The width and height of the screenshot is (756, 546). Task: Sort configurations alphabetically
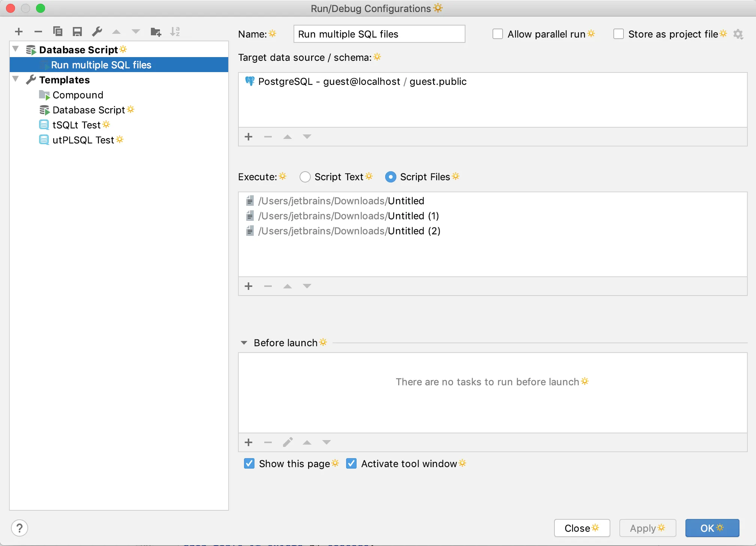click(x=175, y=32)
